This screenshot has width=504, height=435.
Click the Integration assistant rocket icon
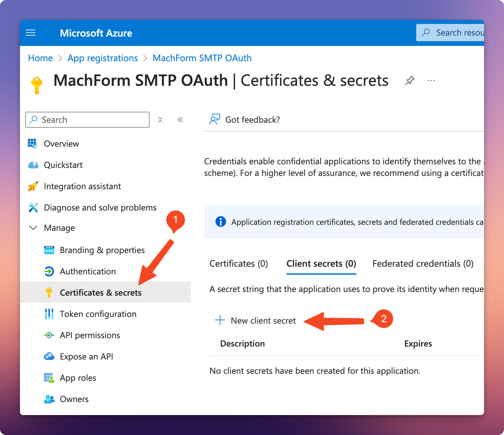coord(33,186)
